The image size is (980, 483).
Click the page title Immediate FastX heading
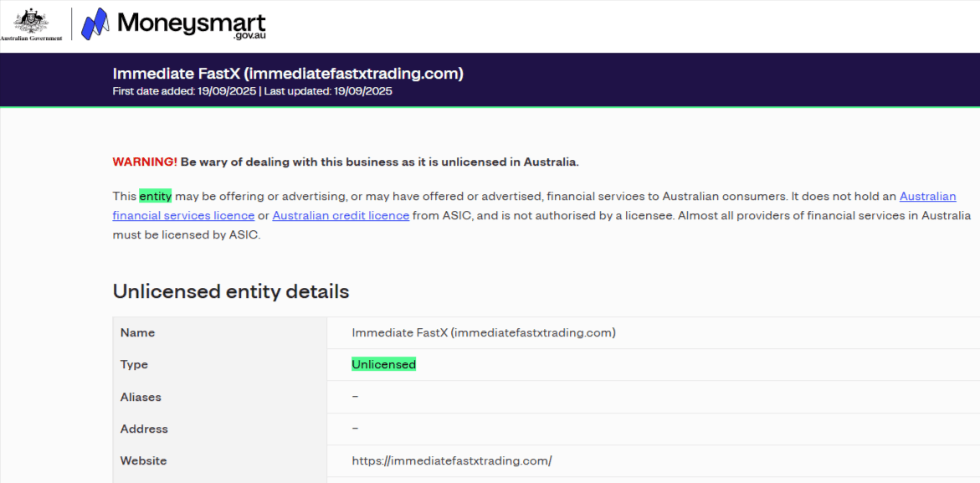point(288,74)
